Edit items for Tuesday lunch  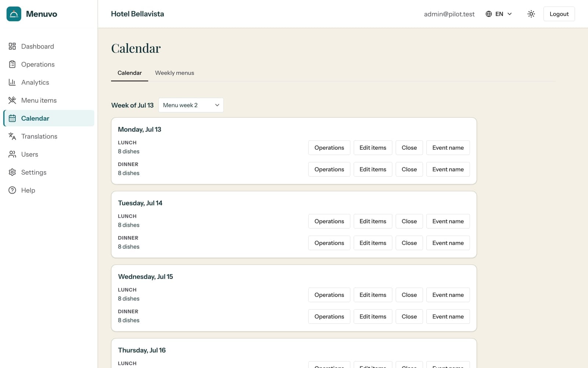pyautogui.click(x=373, y=221)
